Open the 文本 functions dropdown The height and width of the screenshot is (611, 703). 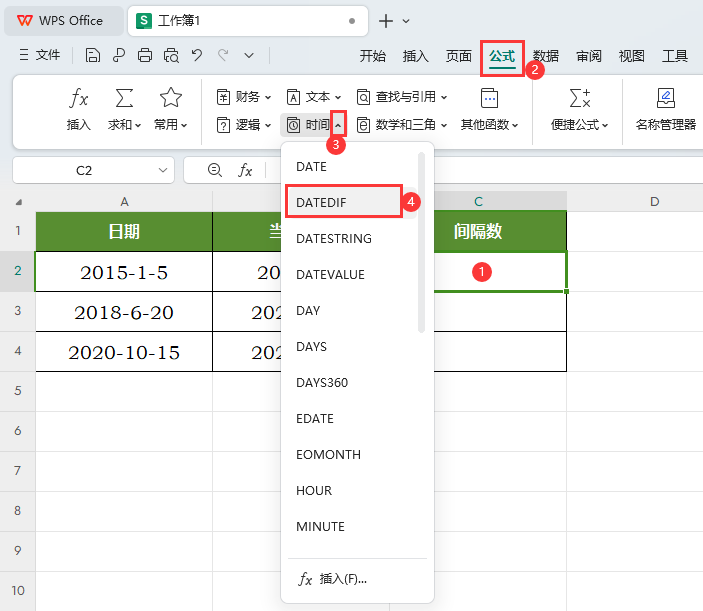pos(314,97)
